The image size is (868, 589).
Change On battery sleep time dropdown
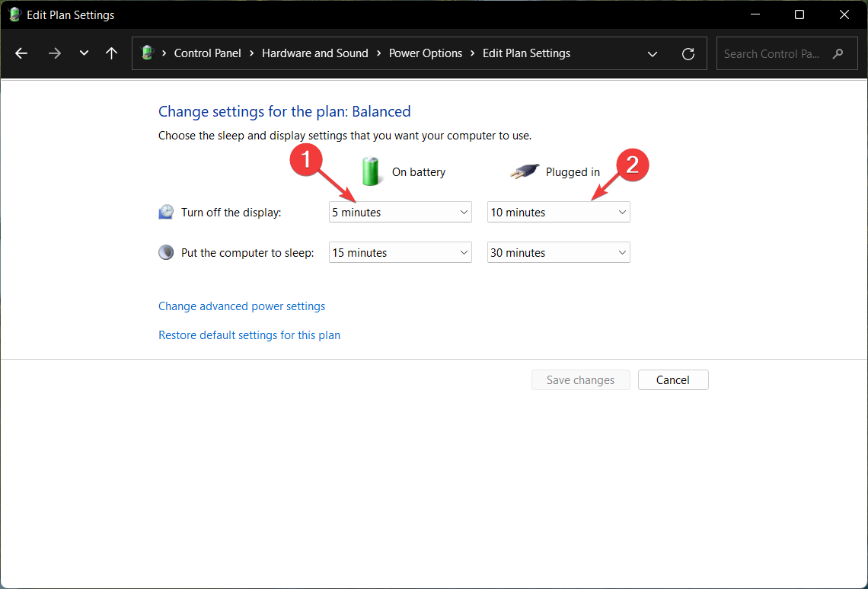[400, 253]
